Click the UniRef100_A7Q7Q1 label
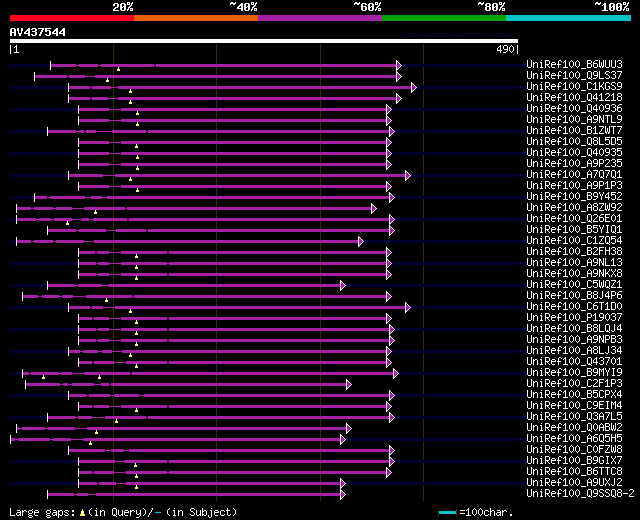 coord(574,175)
